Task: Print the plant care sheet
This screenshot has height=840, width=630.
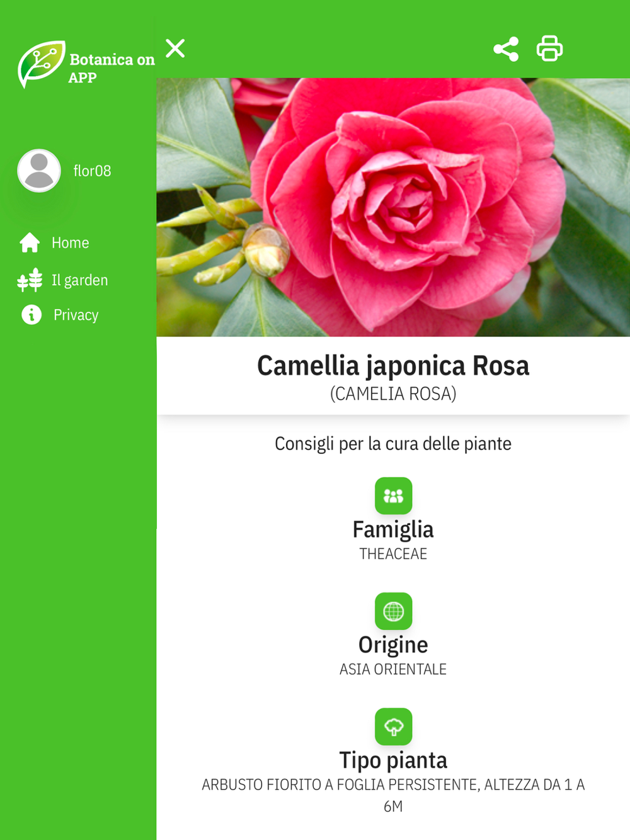Action: (x=549, y=48)
